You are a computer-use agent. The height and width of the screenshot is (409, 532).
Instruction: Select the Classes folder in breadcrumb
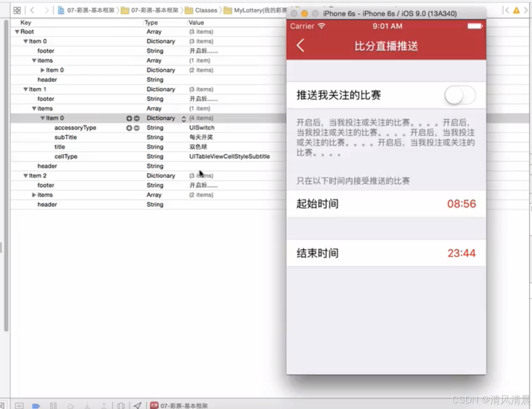click(201, 10)
